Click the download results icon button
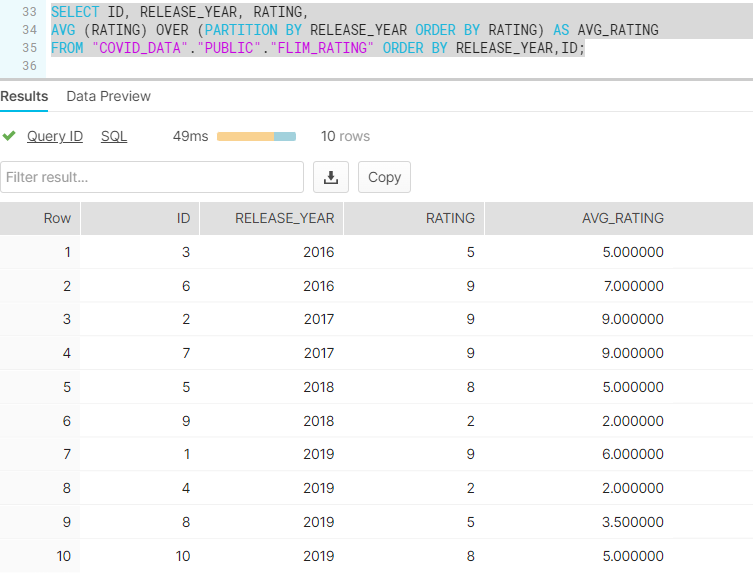This screenshot has width=753, height=582. point(331,177)
